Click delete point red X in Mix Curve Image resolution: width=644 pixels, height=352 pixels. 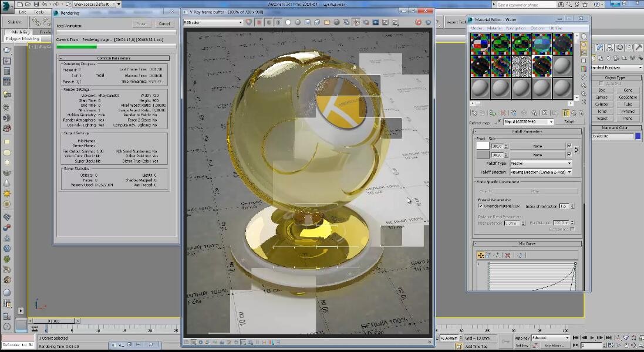coord(508,255)
